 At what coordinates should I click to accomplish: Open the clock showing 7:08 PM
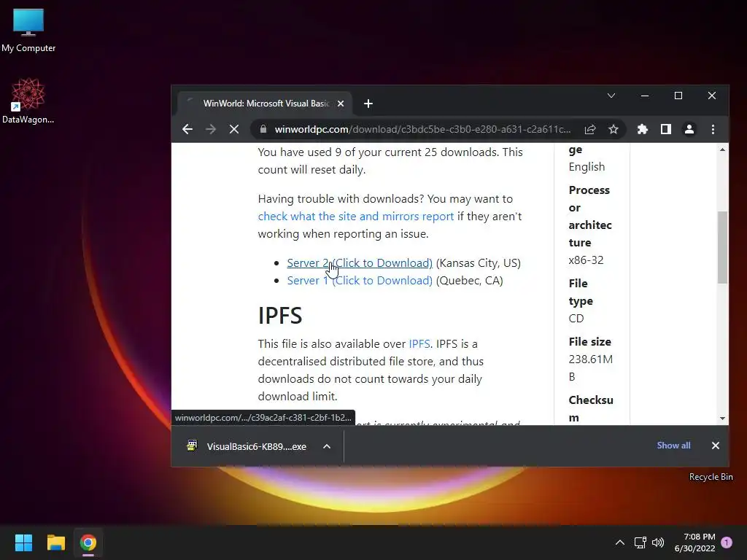click(x=694, y=542)
